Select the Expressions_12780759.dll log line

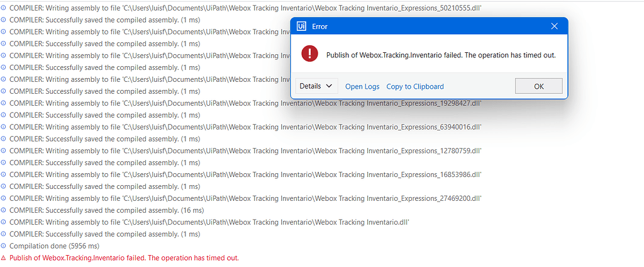245,151
